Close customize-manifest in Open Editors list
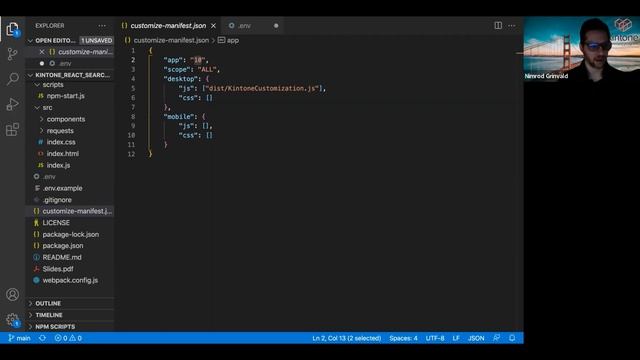640x360 pixels. click(x=42, y=52)
